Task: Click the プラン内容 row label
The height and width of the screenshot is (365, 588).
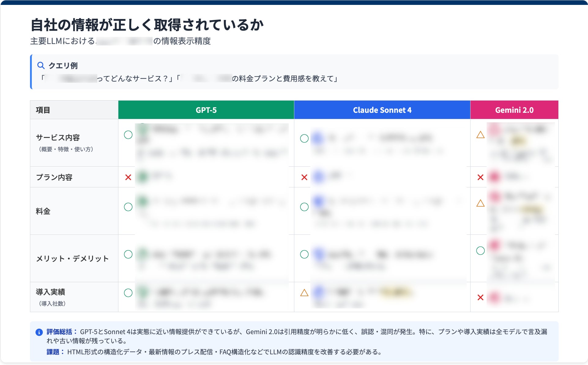Action: coord(54,177)
